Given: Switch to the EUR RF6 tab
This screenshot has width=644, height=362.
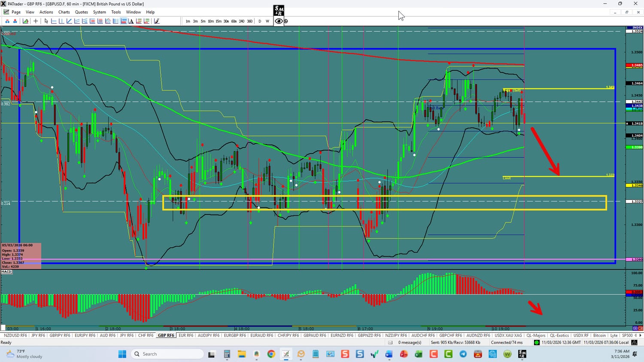Looking at the screenshot, I should click(x=186, y=335).
